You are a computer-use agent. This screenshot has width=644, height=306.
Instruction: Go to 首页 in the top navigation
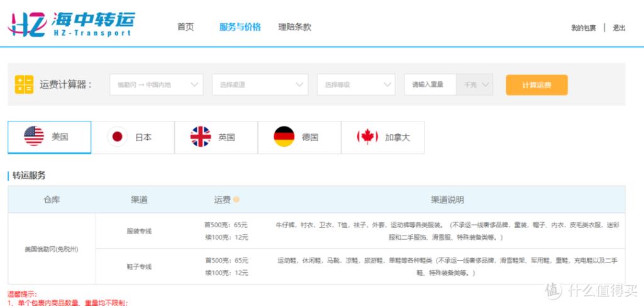pos(186,27)
